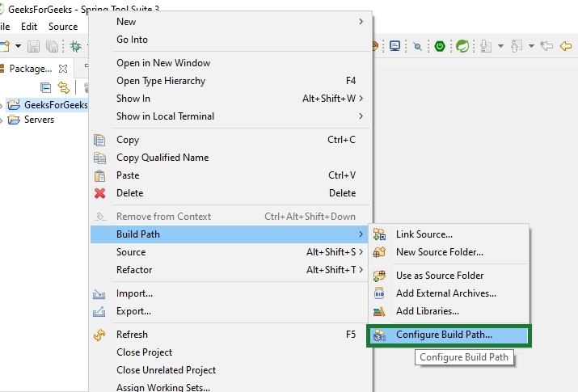578x392 pixels.
Task: Click the Copy menu entry
Action: click(231, 140)
